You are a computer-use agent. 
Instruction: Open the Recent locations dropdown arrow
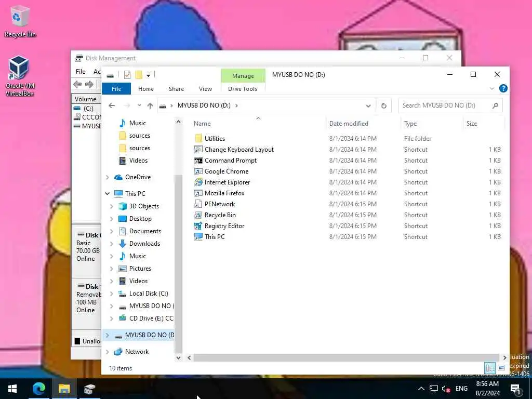click(139, 105)
